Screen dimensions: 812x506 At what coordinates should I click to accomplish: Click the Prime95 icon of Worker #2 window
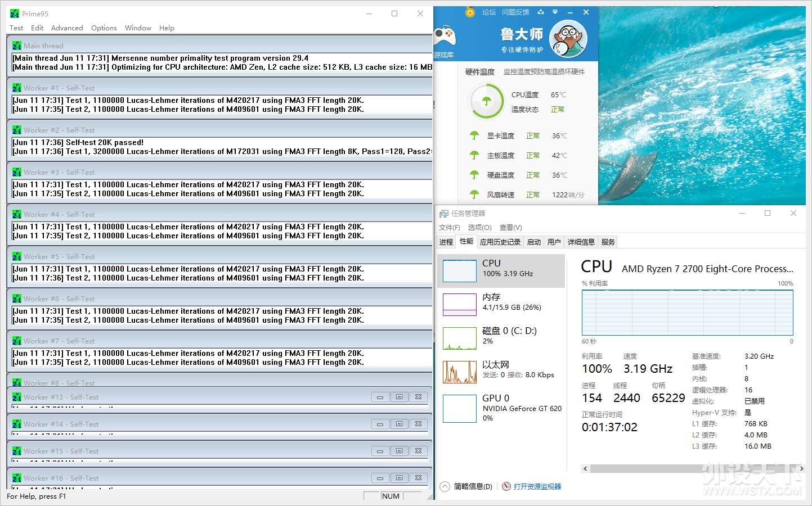(x=17, y=130)
